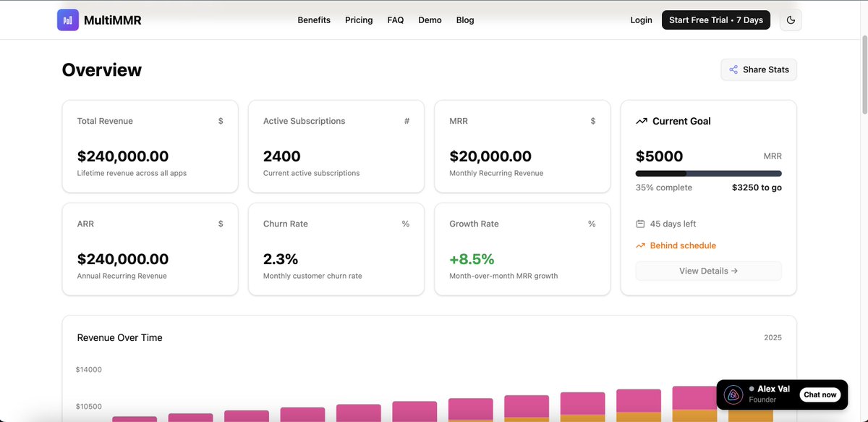Click dollar icon on Total Revenue card
This screenshot has height=422, width=868.
[221, 121]
